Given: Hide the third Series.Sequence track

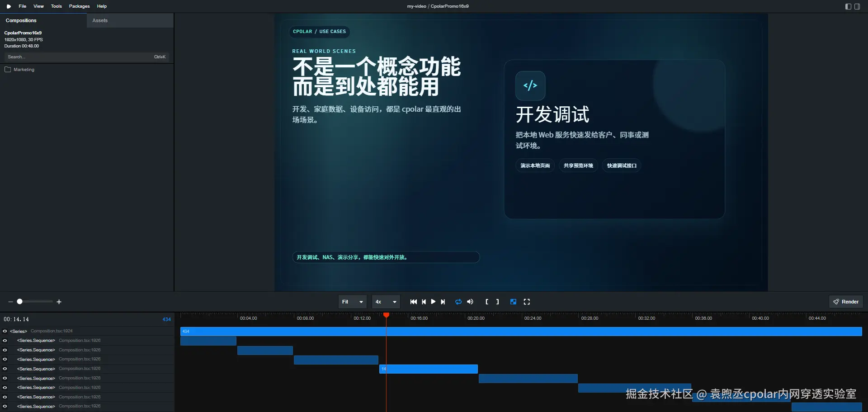Looking at the screenshot, I should (x=5, y=360).
